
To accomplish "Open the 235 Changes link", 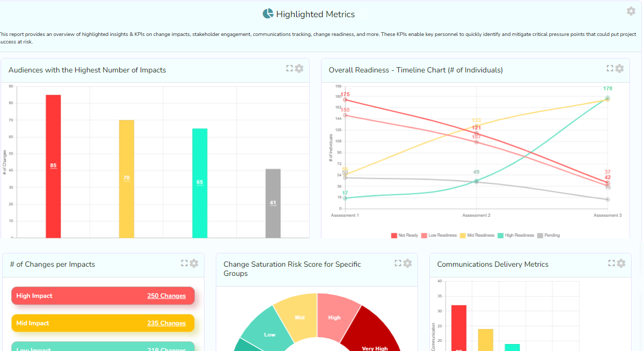I will click(166, 323).
